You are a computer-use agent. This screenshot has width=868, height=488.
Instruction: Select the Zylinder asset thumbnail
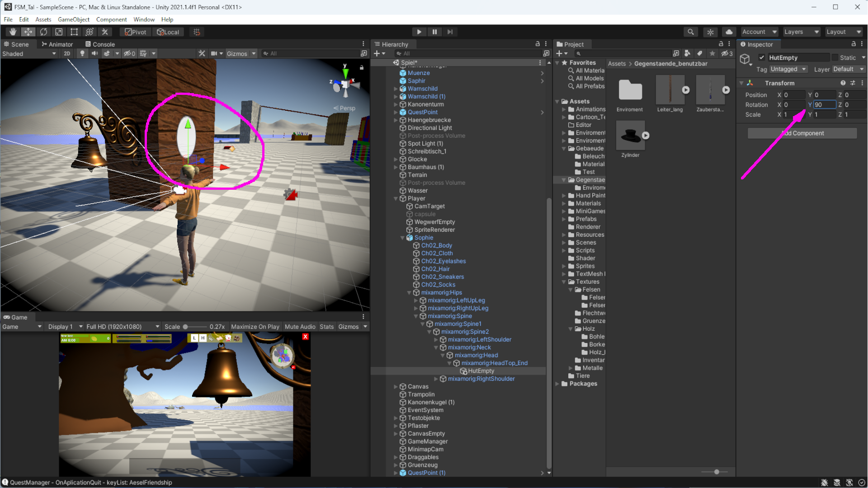[630, 136]
